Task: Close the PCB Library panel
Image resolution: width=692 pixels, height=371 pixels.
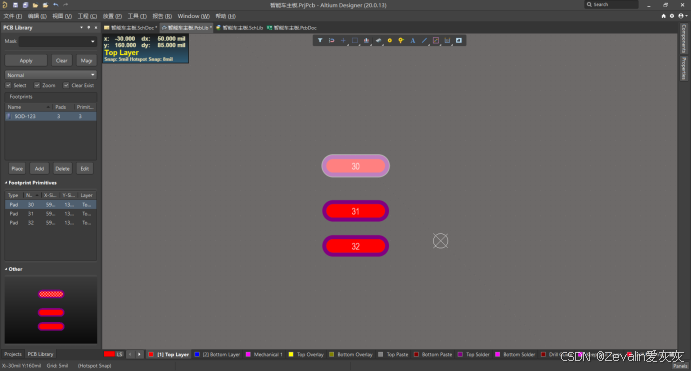Action: coord(96,27)
